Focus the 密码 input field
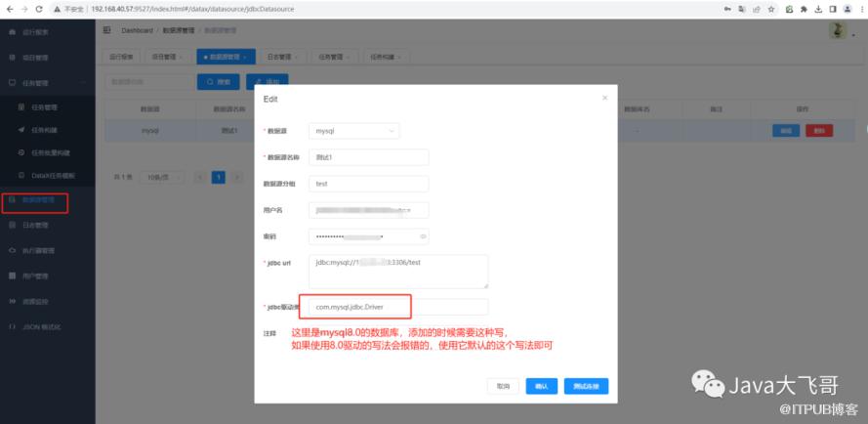 (x=369, y=236)
